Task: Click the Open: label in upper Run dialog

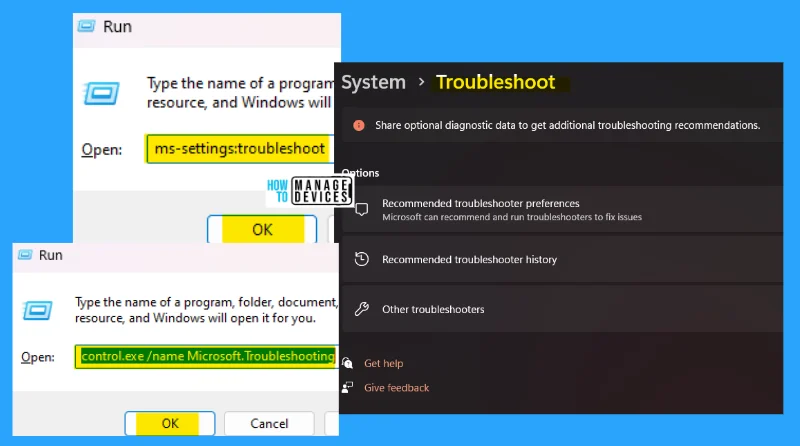Action: click(x=102, y=150)
